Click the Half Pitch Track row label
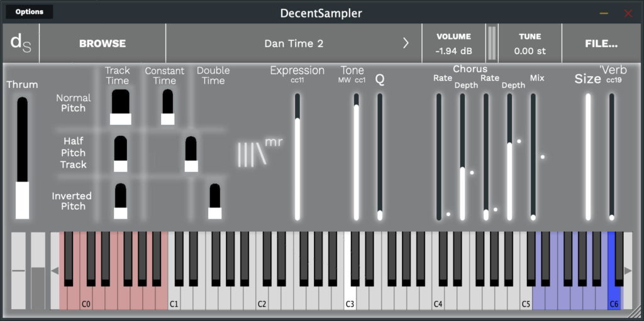 click(x=74, y=153)
